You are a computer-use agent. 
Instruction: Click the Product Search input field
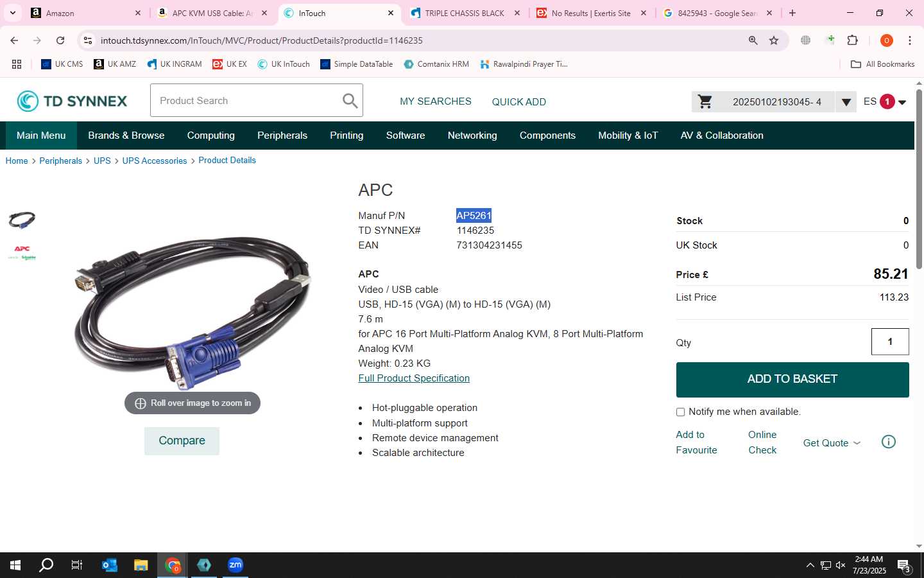[247, 101]
